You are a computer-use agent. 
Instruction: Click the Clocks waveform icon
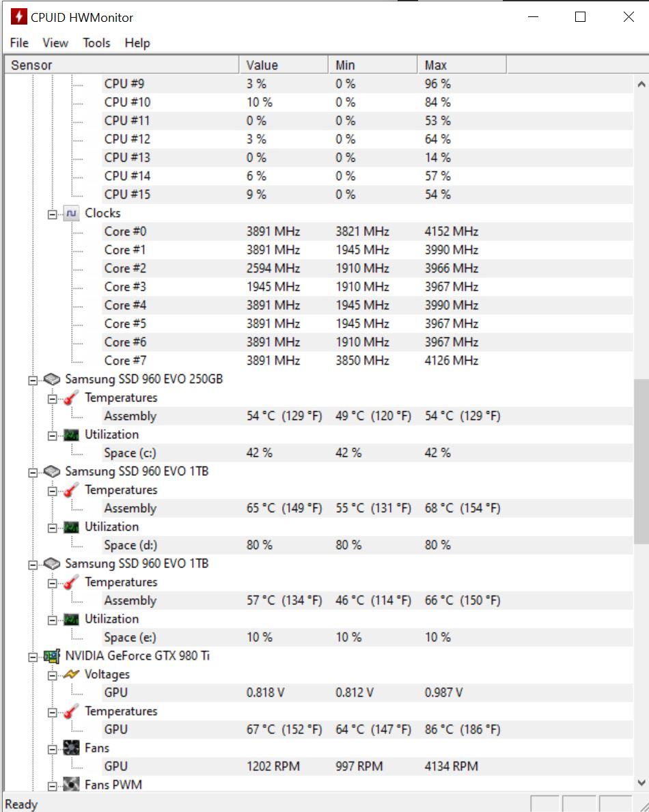tap(71, 213)
